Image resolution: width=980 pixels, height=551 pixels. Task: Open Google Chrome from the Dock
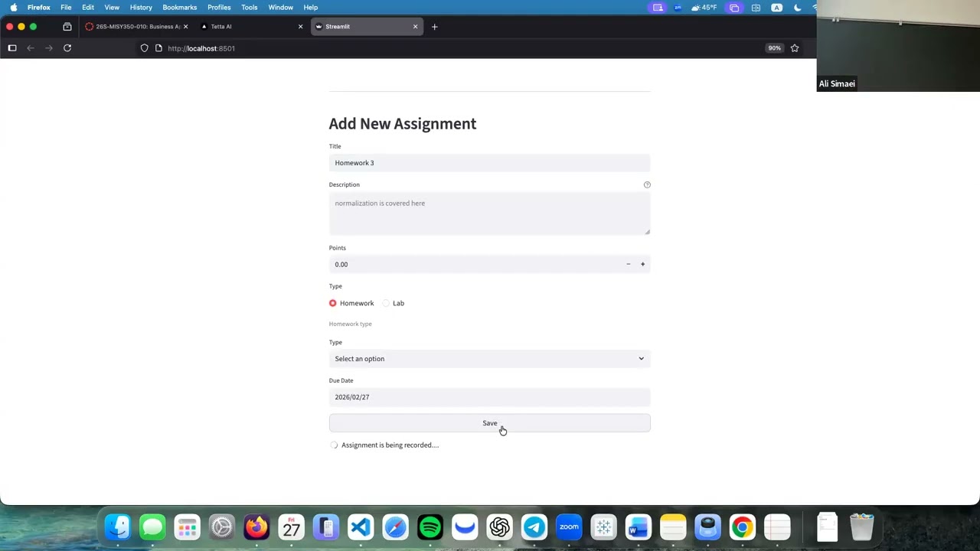pos(743,527)
